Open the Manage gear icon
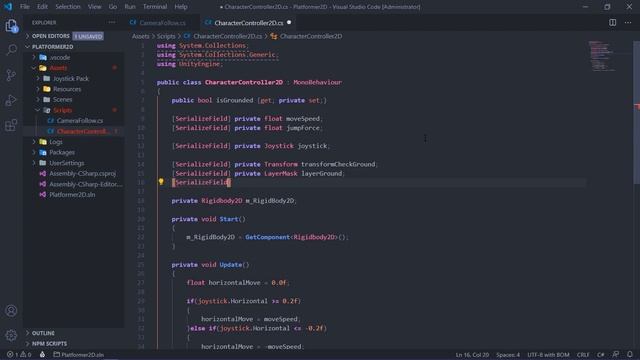 coord(11,335)
